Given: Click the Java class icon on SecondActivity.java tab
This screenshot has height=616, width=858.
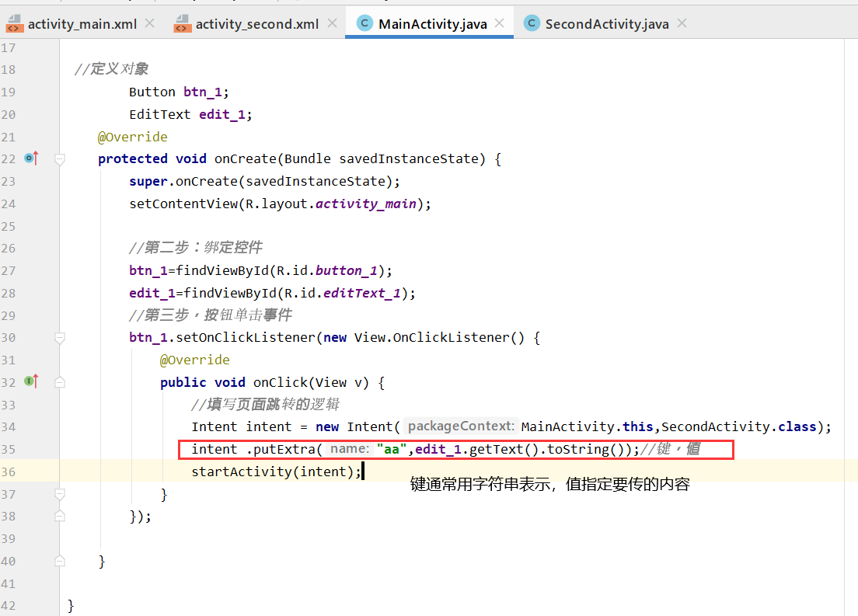Looking at the screenshot, I should (x=532, y=23).
